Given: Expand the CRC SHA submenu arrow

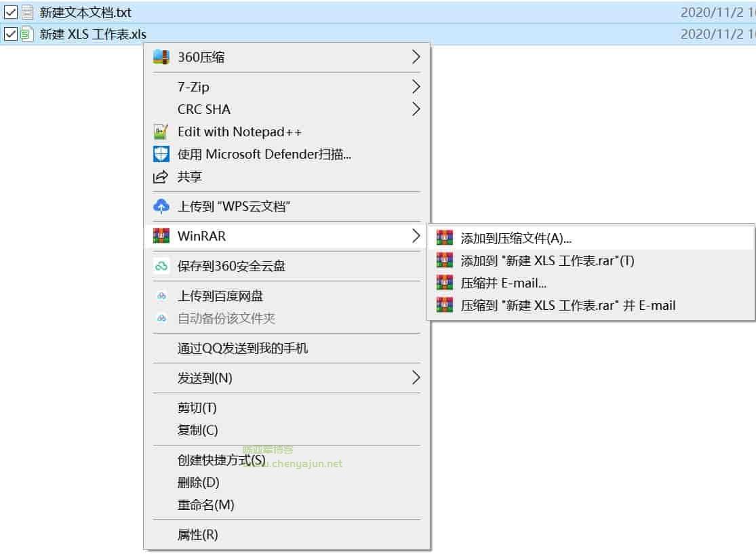Looking at the screenshot, I should coord(416,109).
